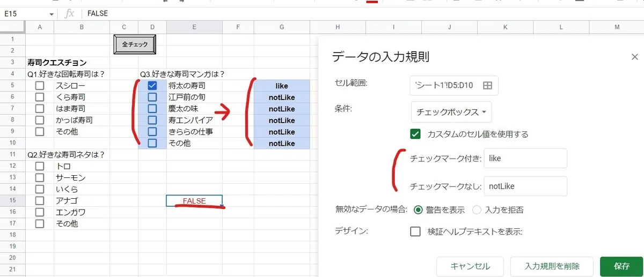The image size is (644, 277).
Task: Check the サーモン checkbox
Action: 39,177
